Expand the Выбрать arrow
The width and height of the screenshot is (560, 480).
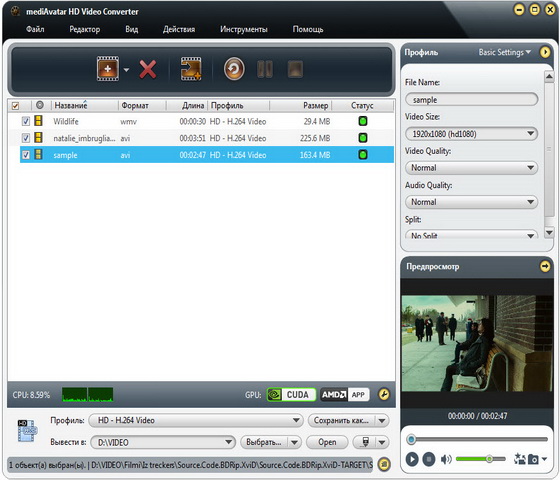pyautogui.click(x=294, y=442)
